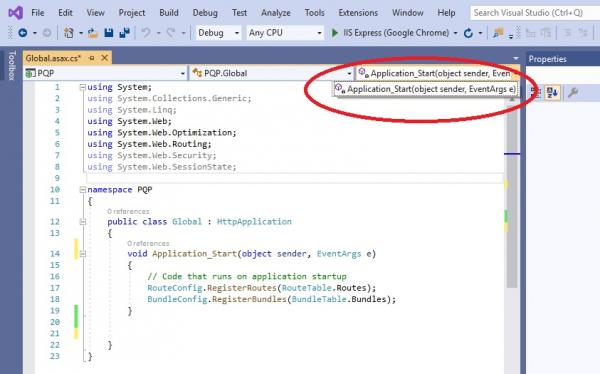This screenshot has width=600, height=374.
Task: Open the Debug configuration dropdown
Action: 218,33
